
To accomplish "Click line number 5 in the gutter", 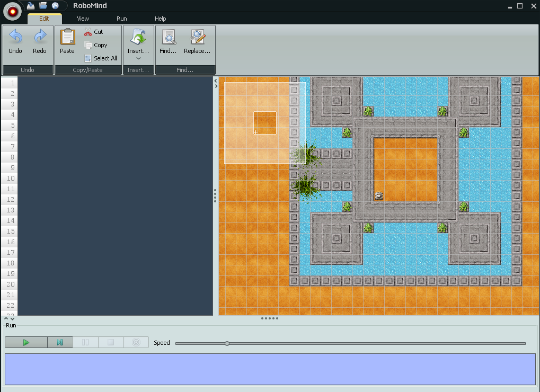I will 13,125.
